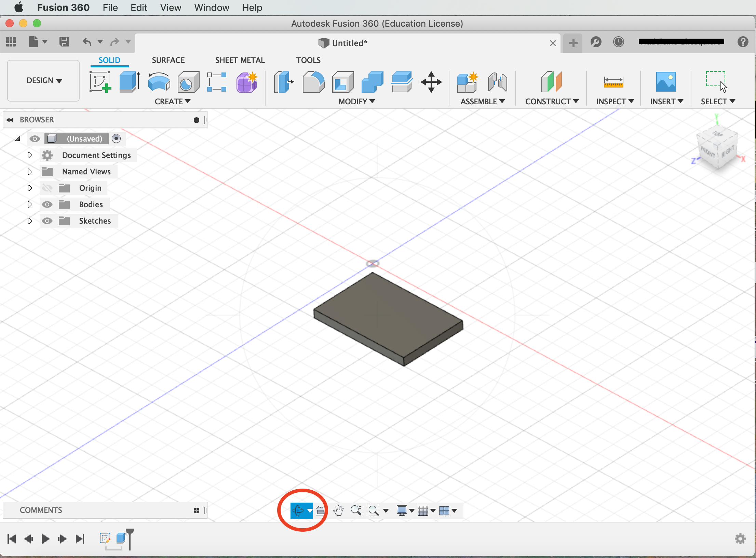
Task: Open the ASSEMBLE dropdown menu
Action: click(483, 102)
